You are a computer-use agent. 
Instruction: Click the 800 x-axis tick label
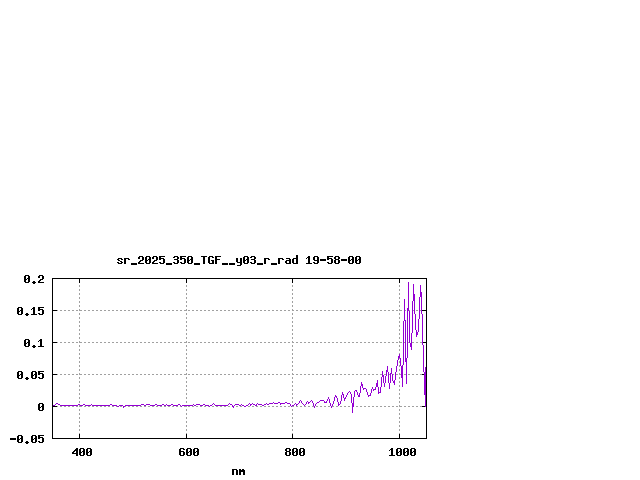293,453
